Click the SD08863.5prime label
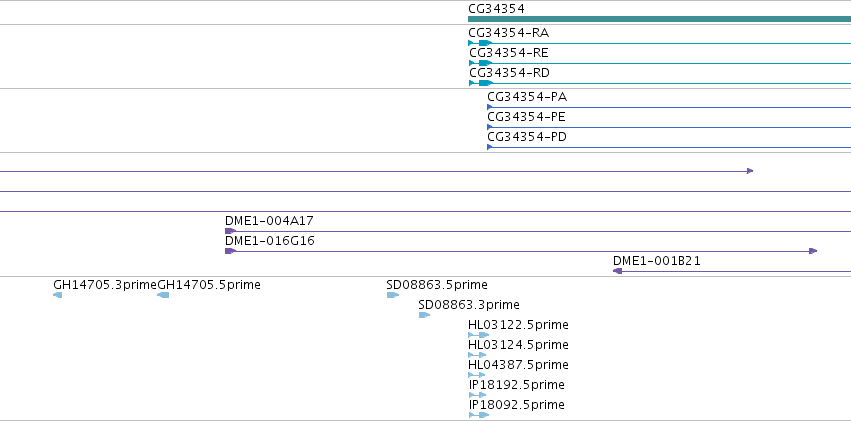This screenshot has width=851, height=421. coord(437,285)
